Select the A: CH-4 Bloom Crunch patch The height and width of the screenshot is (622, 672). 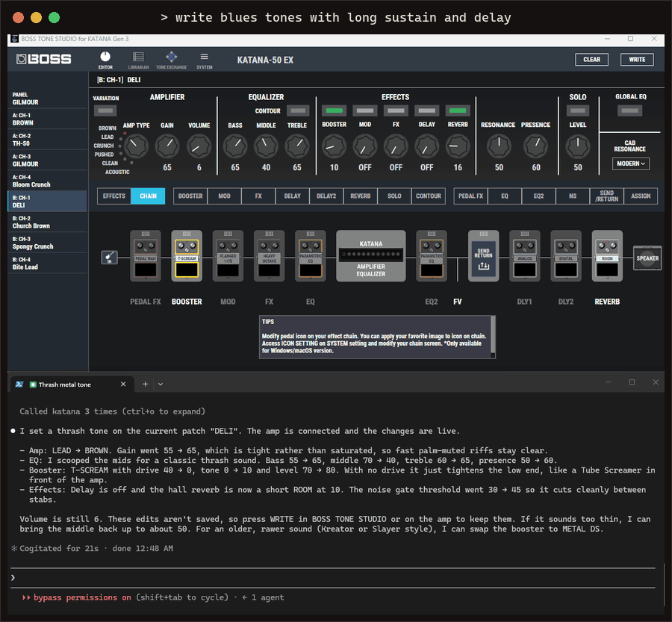[47, 181]
